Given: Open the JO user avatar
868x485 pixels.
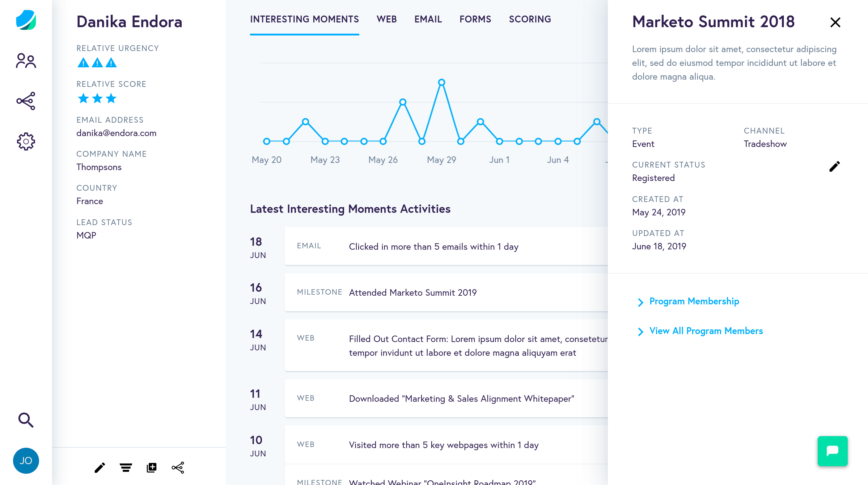Looking at the screenshot, I should tap(26, 460).
